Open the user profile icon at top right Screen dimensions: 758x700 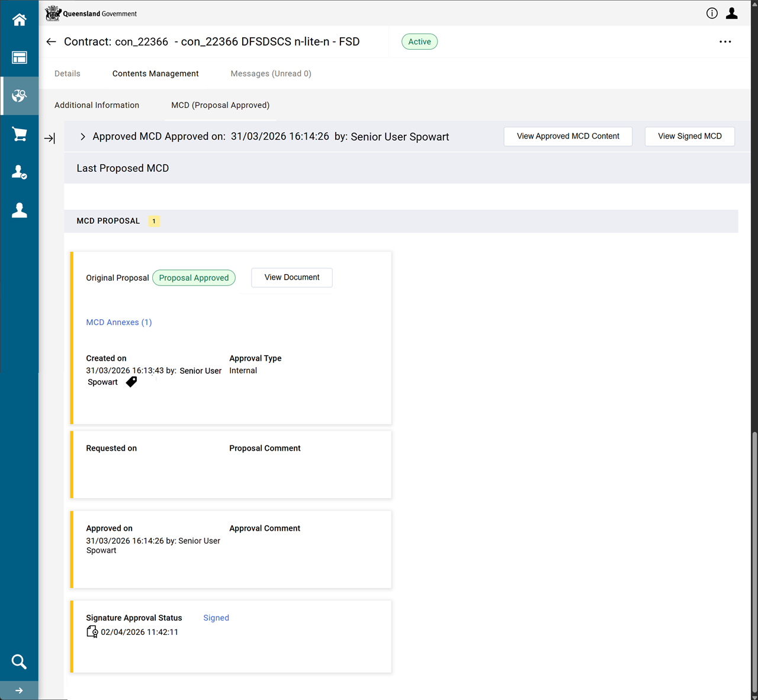pyautogui.click(x=732, y=14)
